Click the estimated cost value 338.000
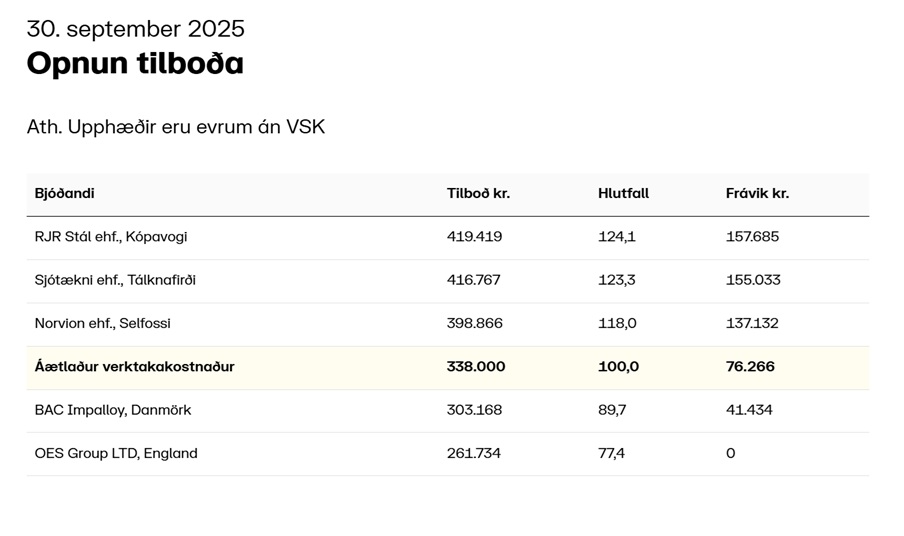Screen dimensions: 904x536 click(x=476, y=367)
